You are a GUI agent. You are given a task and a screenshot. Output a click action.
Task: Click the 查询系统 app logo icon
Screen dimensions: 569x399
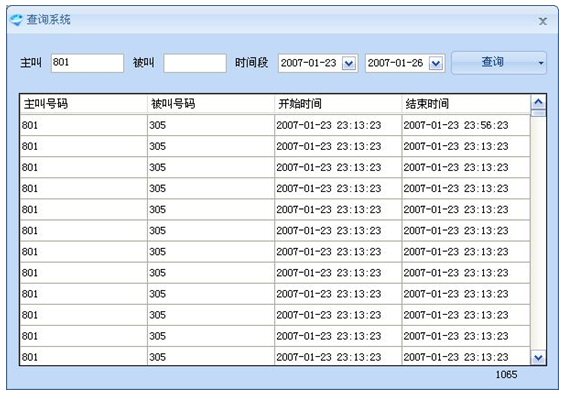(x=16, y=19)
